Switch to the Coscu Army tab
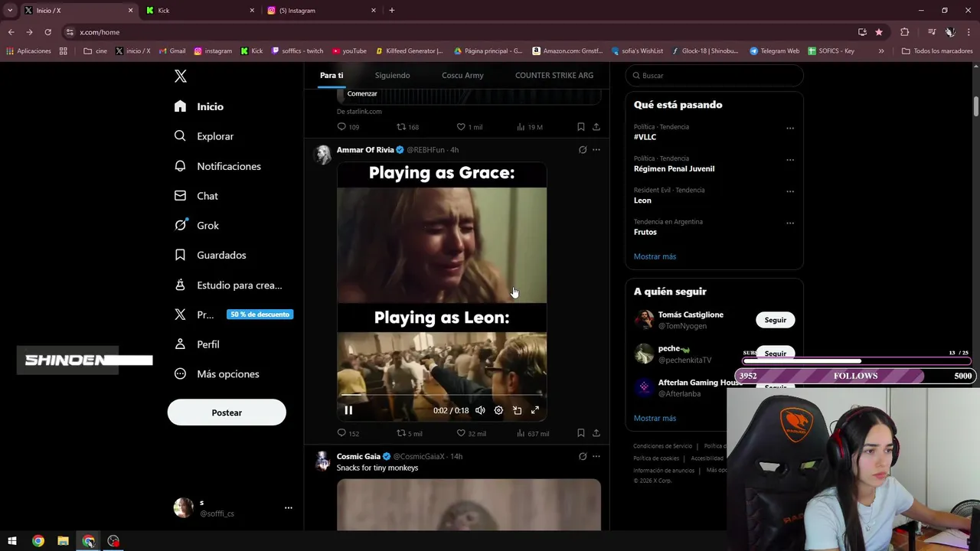The width and height of the screenshot is (980, 551). point(462,75)
